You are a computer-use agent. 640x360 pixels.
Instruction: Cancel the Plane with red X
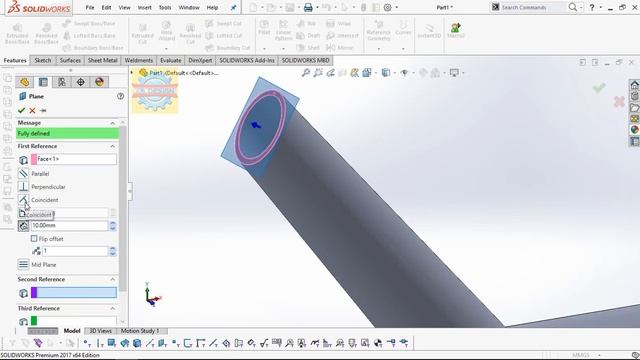[32, 110]
